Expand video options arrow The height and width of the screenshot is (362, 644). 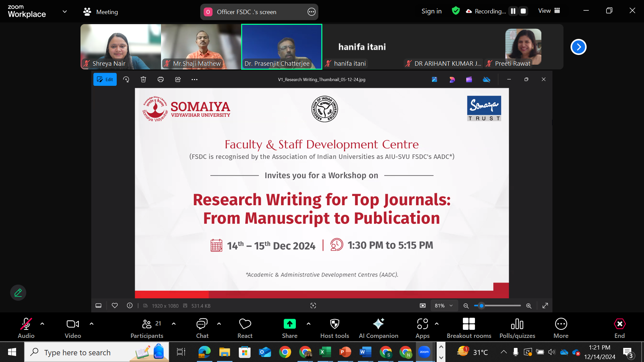92,324
